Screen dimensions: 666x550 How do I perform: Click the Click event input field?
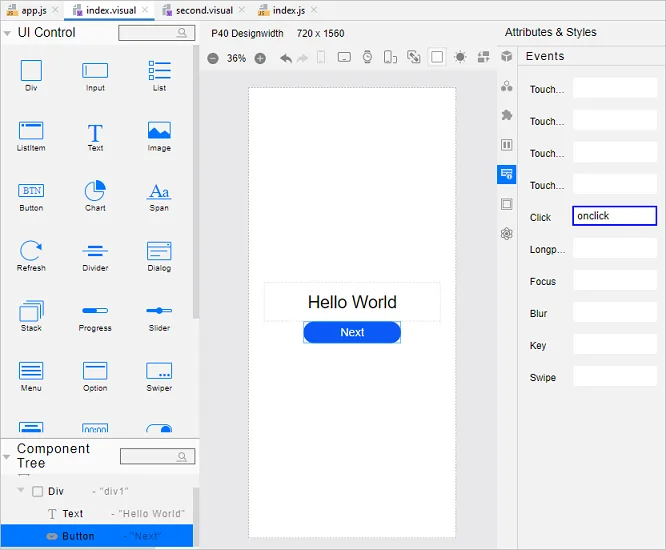pyautogui.click(x=614, y=216)
